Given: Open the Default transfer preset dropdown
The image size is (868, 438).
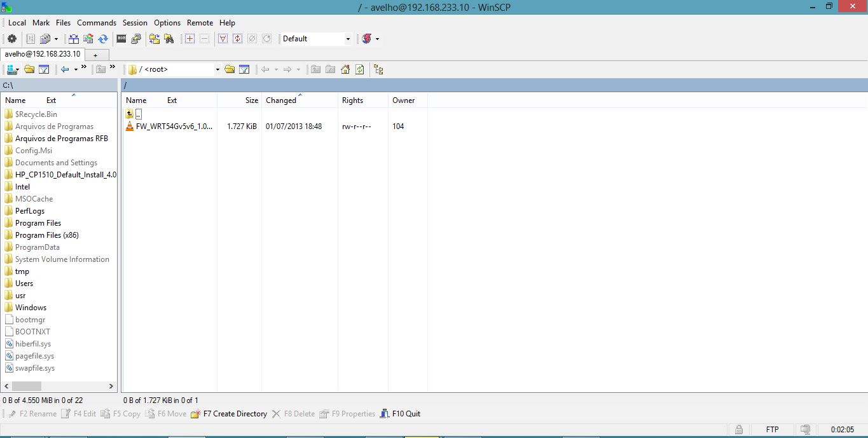Looking at the screenshot, I should coord(348,38).
